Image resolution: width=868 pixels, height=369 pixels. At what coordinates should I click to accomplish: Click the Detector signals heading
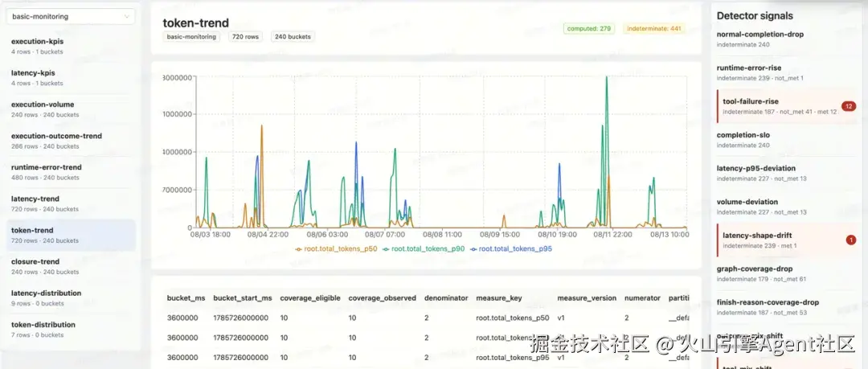[755, 16]
